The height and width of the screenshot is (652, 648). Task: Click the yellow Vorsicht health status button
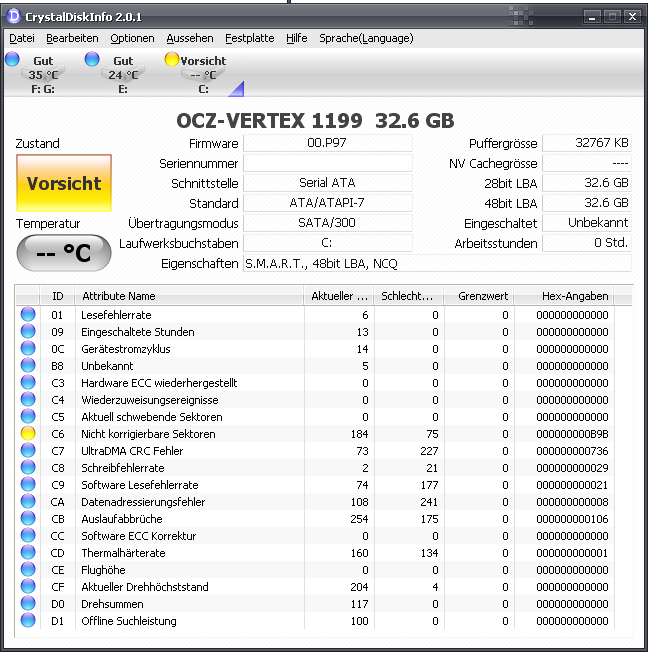click(x=64, y=183)
